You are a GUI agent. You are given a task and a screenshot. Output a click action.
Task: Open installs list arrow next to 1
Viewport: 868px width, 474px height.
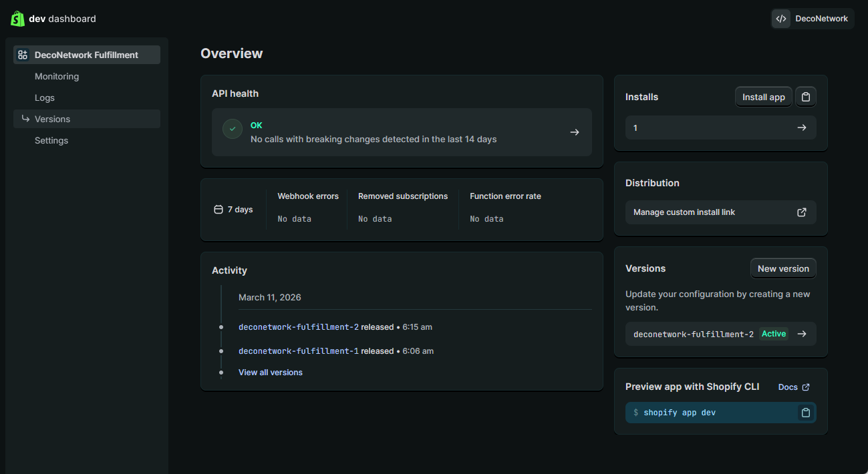point(802,128)
